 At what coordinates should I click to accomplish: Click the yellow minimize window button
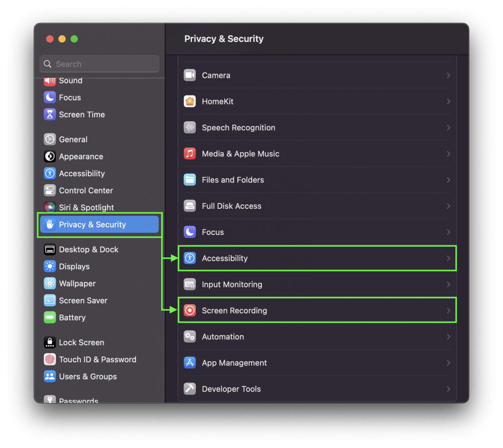(x=62, y=39)
